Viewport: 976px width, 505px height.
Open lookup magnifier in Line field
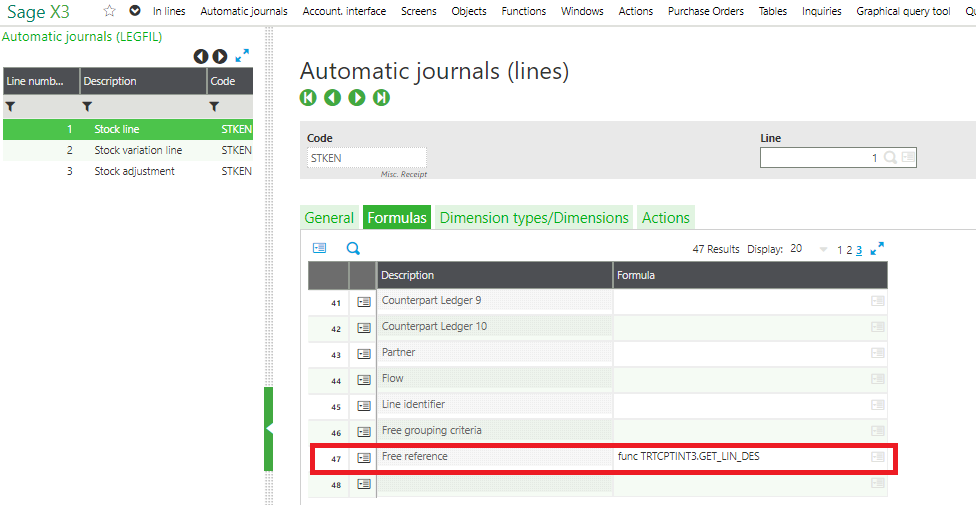pyautogui.click(x=890, y=158)
